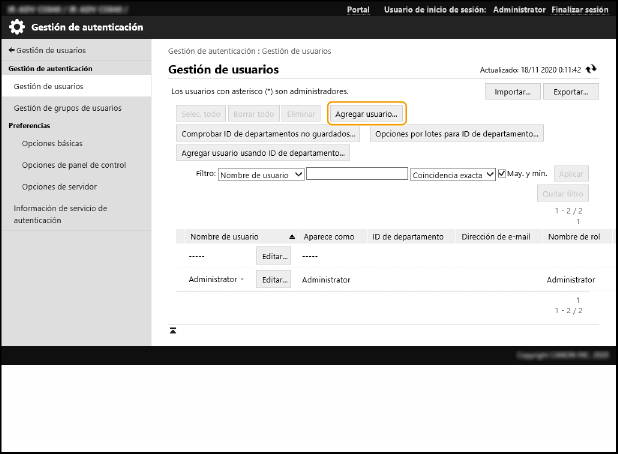The width and height of the screenshot is (618, 454).
Task: Click Finalizar sesión to log out
Action: coord(579,9)
